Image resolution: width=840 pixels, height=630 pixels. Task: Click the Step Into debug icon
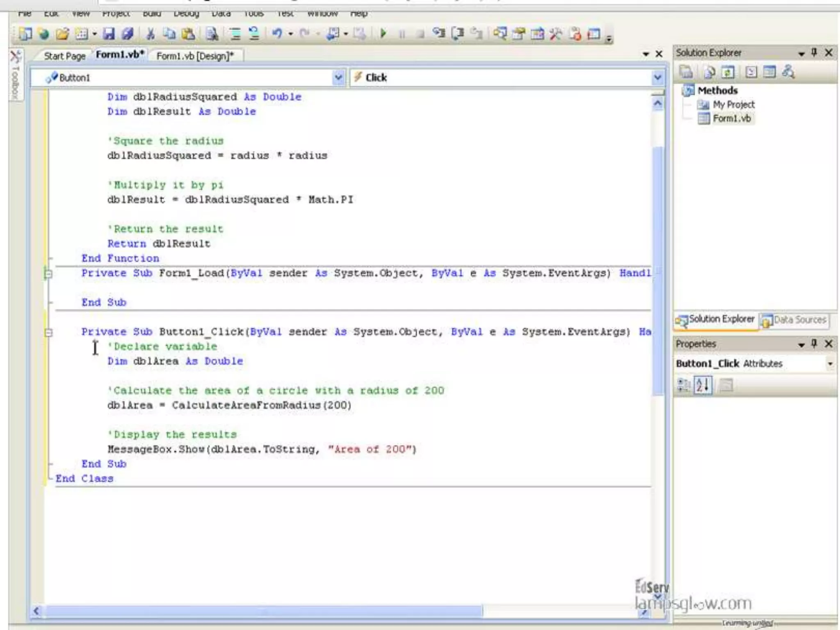[439, 34]
